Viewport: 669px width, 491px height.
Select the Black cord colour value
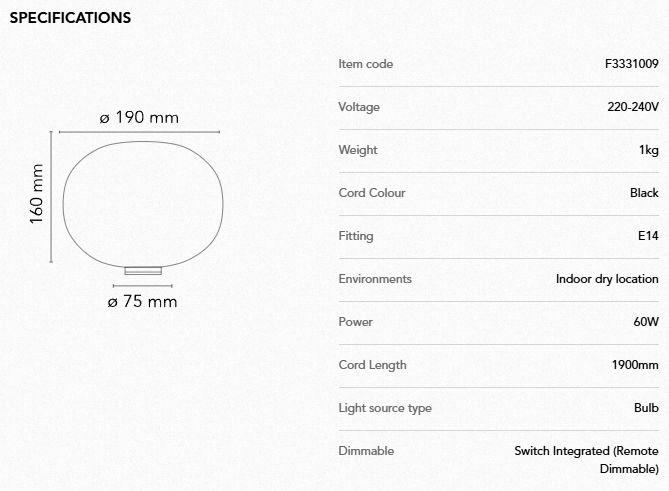pos(644,193)
